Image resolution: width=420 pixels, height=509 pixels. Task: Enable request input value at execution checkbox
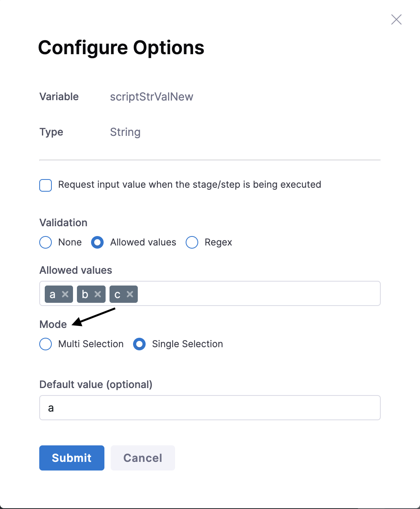tap(46, 185)
